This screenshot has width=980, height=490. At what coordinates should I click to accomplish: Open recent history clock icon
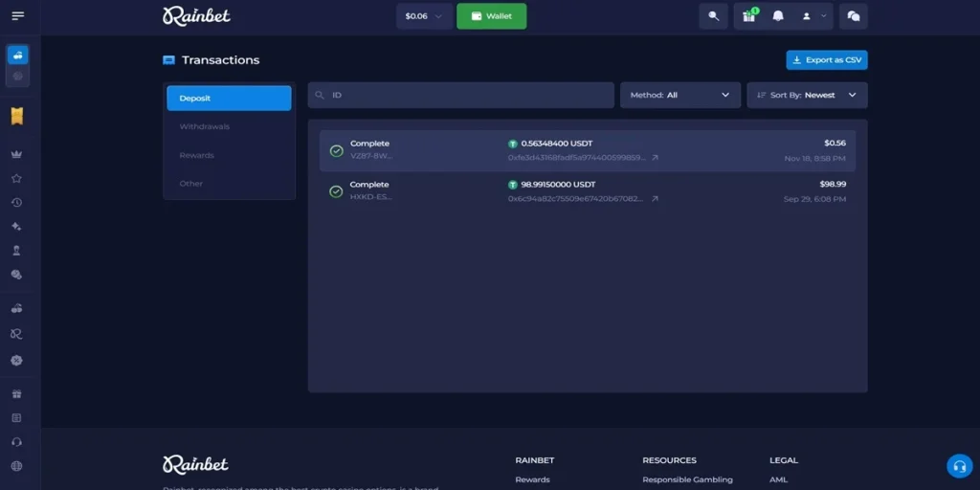17,203
